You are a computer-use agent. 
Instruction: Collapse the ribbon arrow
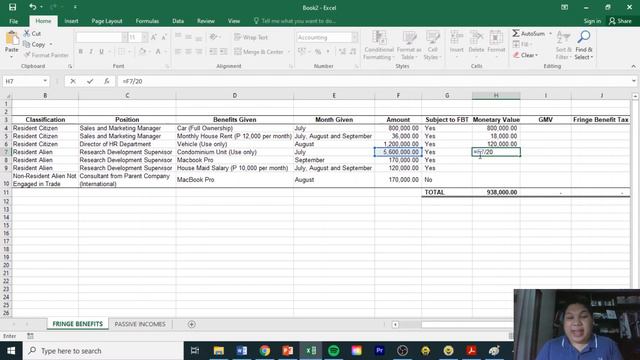tap(633, 66)
